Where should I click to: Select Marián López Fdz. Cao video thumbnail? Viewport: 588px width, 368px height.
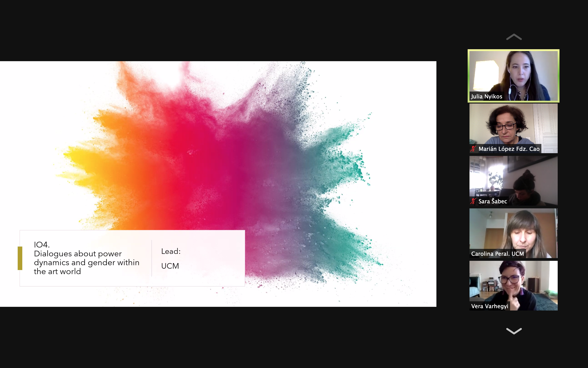click(x=513, y=128)
